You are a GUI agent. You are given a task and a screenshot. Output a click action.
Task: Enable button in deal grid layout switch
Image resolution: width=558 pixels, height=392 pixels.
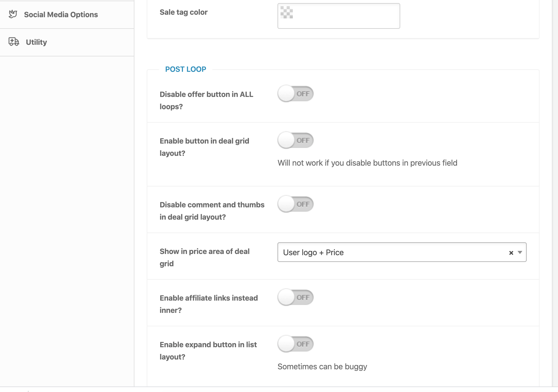pyautogui.click(x=295, y=140)
